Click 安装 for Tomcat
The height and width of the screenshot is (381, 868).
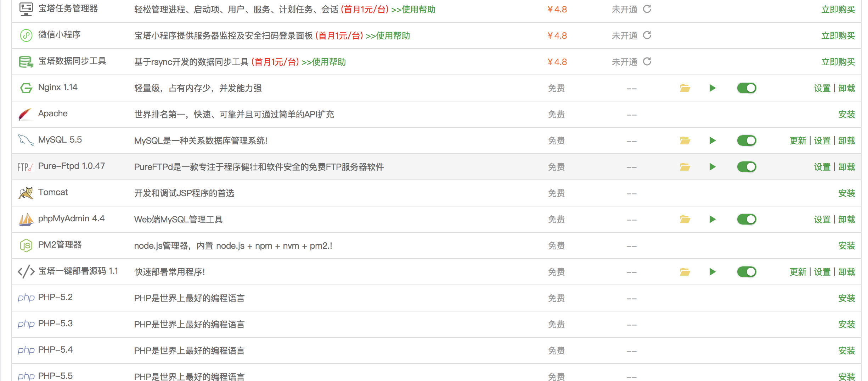pos(847,193)
